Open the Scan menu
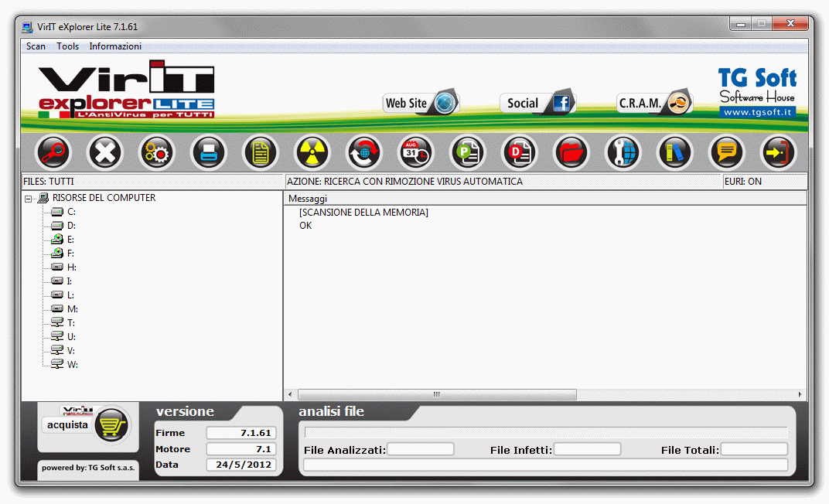This screenshot has height=504, width=829. pos(36,46)
